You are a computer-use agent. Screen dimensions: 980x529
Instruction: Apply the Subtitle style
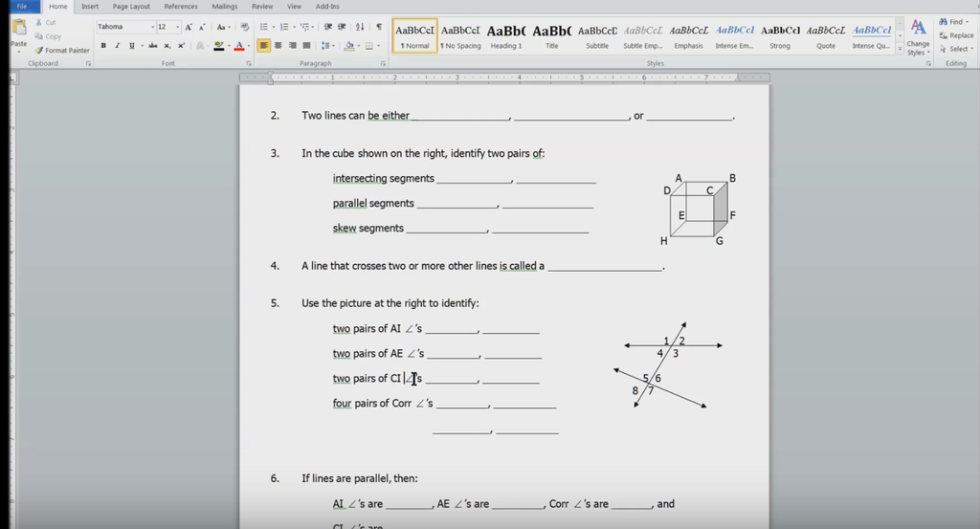(597, 36)
